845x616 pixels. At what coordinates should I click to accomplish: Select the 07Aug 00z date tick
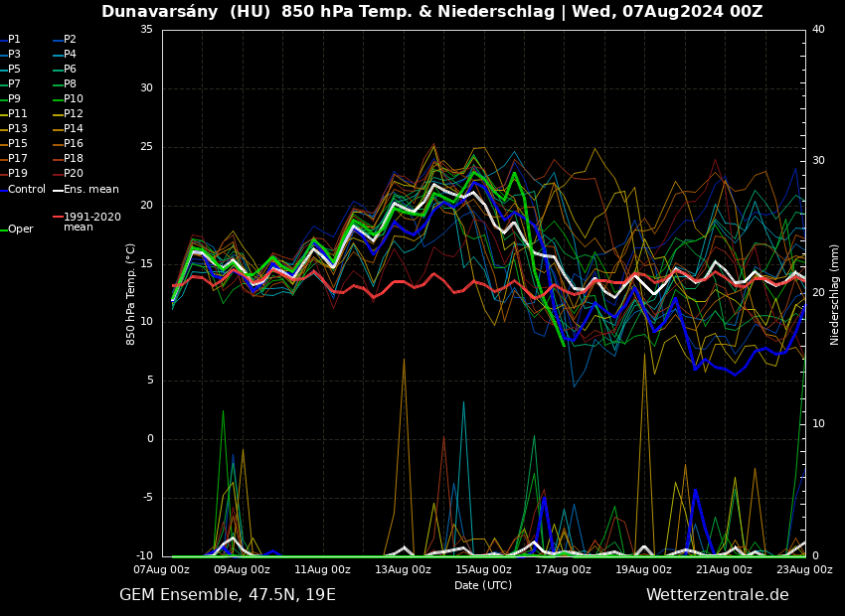click(x=162, y=570)
